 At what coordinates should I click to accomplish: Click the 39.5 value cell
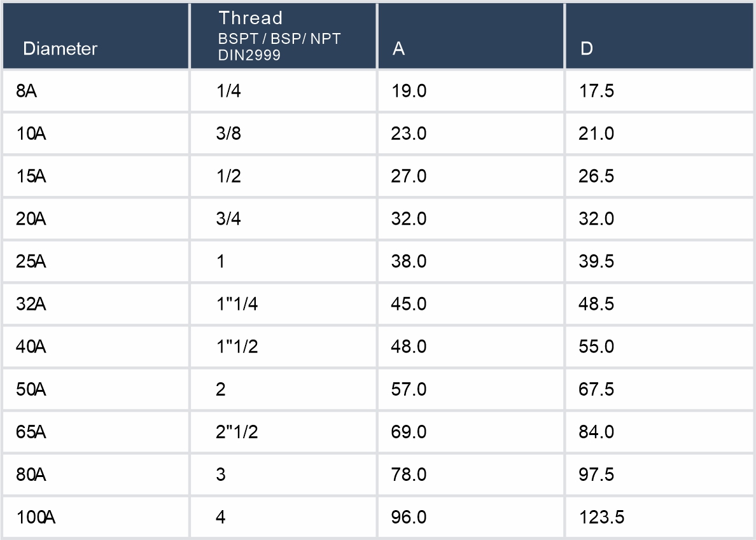(x=597, y=261)
